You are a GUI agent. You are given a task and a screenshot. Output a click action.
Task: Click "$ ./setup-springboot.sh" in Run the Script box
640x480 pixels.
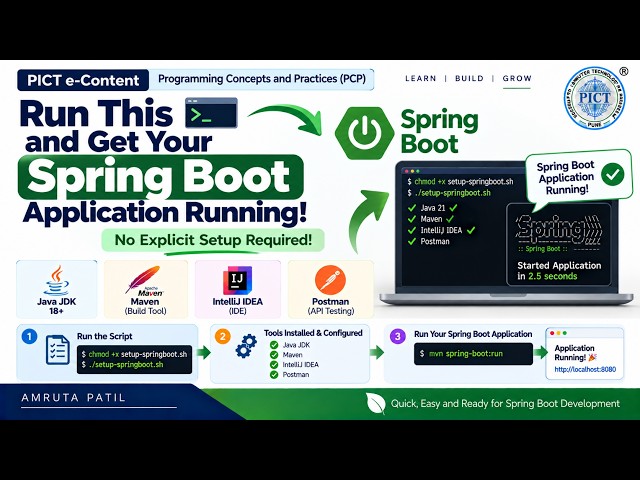click(x=122, y=364)
